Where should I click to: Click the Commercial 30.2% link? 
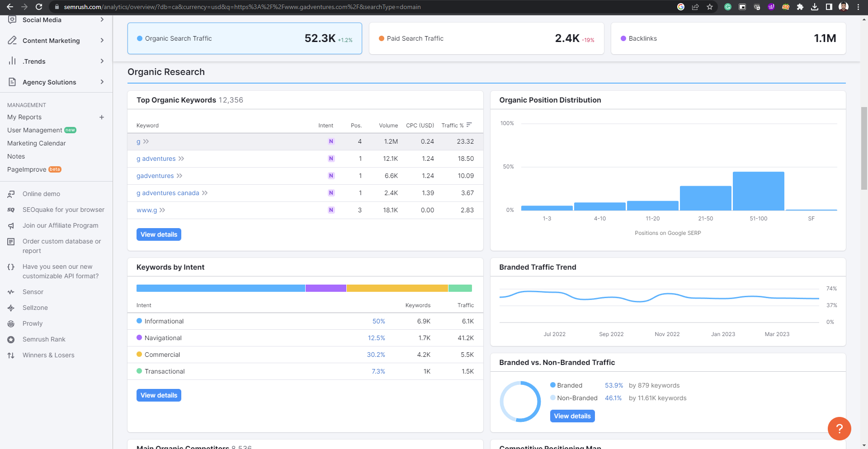[x=376, y=355]
